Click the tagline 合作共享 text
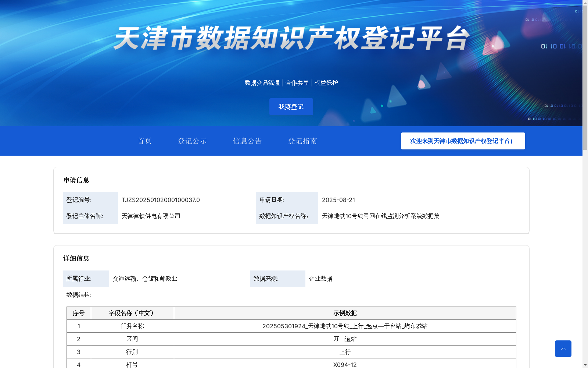The height and width of the screenshot is (368, 588). click(x=297, y=83)
